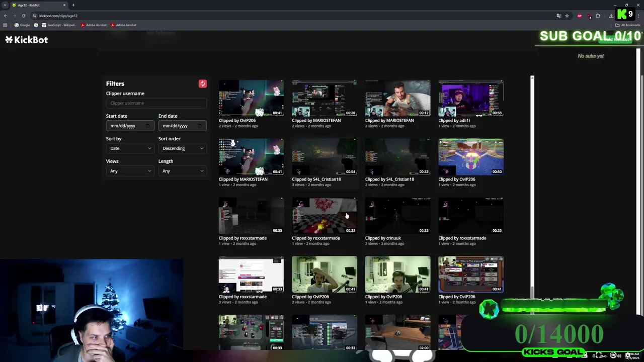The image size is (644, 362).
Task: Open the AdBlock Plus extension icon
Action: point(580,16)
